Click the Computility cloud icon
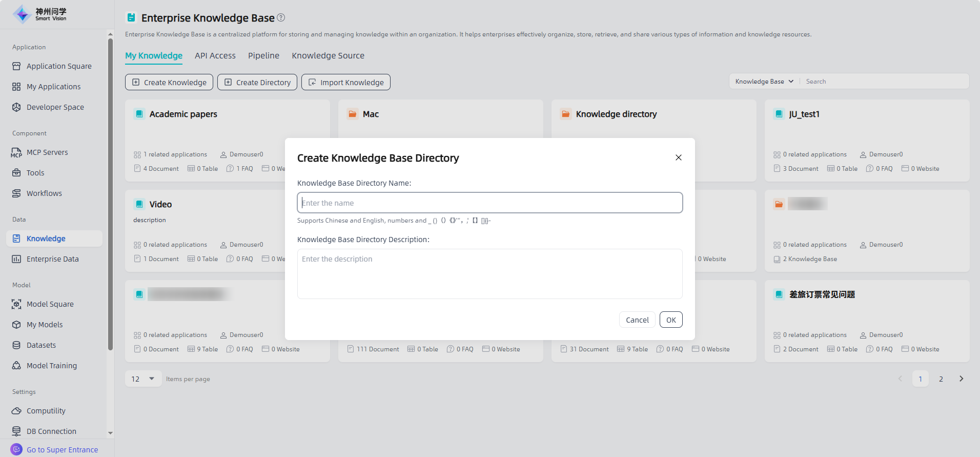The height and width of the screenshot is (457, 980). pos(16,411)
